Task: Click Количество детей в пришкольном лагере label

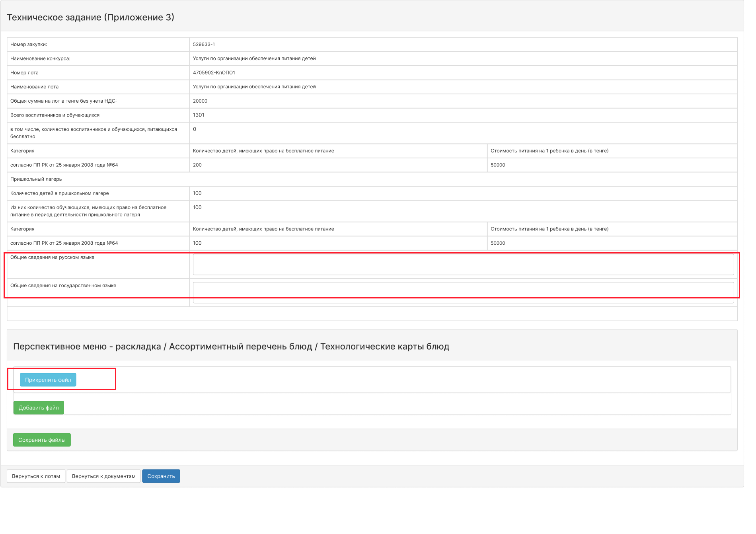Action: point(60,193)
